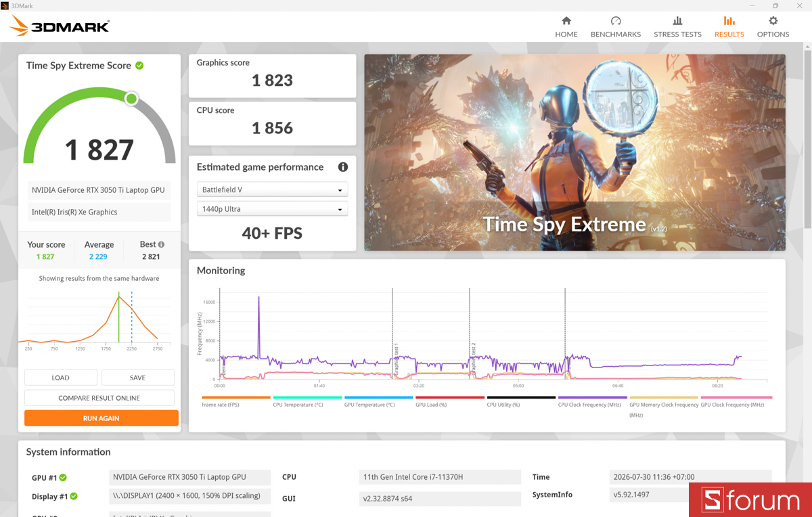
Task: Click the RUN AGAIN button
Action: coord(101,418)
